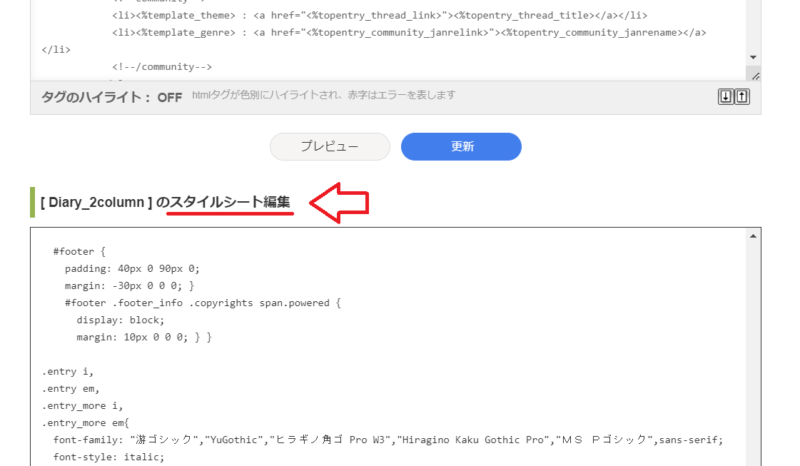Screen dimensions: 800x466
Task: Click inside the #footer CSS line
Action: point(79,252)
